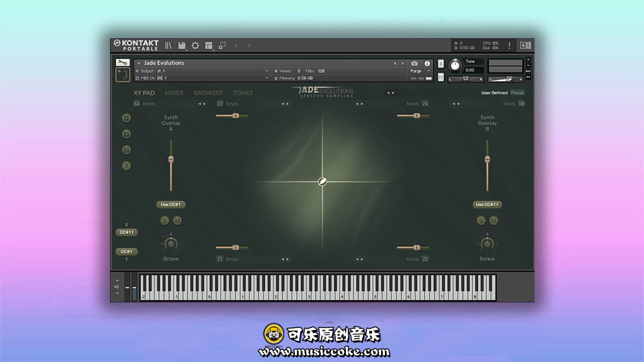Open the workspace layout panel icon
This screenshot has height=362, width=644.
(209, 45)
